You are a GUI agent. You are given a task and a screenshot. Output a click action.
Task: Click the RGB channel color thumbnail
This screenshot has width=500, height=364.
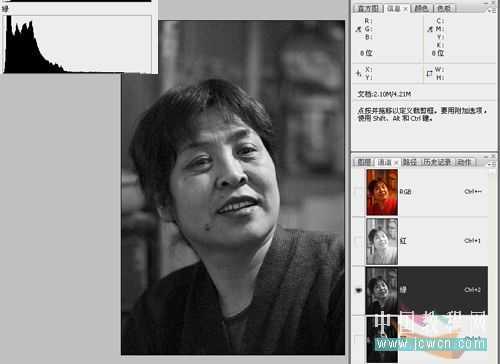point(382,192)
